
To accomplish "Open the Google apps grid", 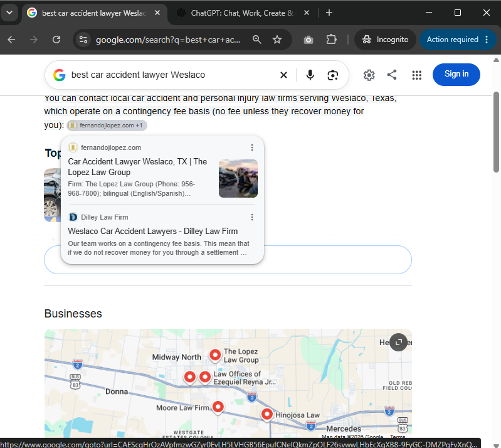I will 416,75.
